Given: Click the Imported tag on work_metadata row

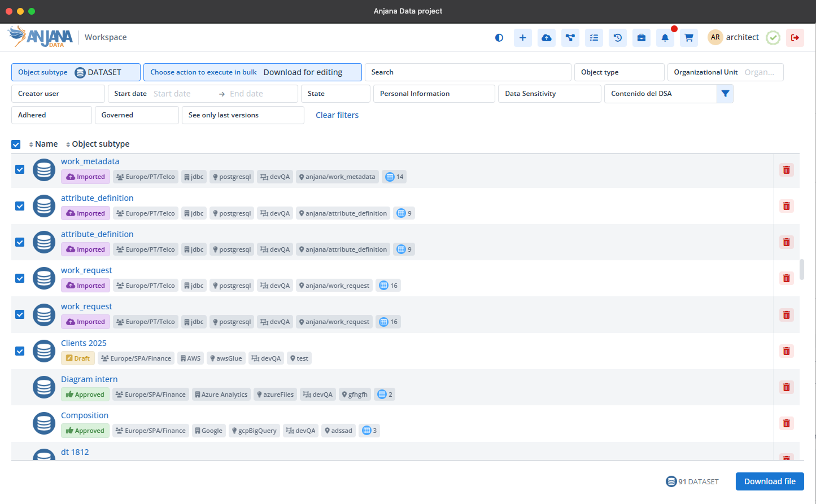Looking at the screenshot, I should pyautogui.click(x=86, y=177).
